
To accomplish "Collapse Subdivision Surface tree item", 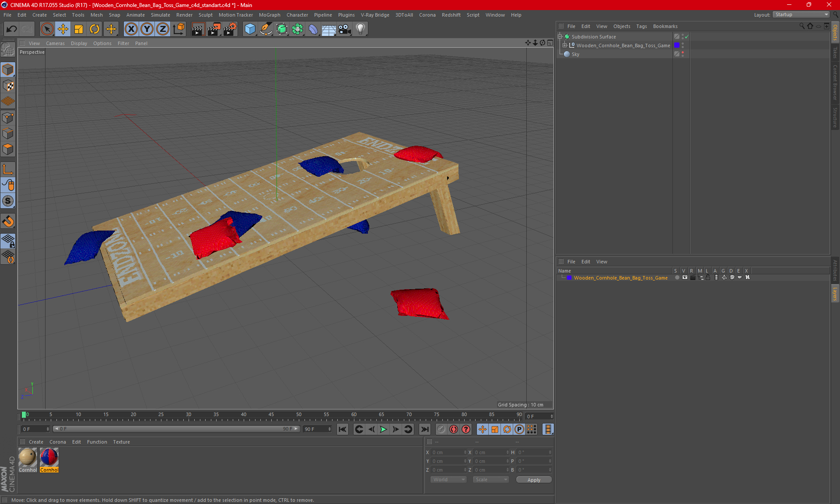I will [x=560, y=37].
